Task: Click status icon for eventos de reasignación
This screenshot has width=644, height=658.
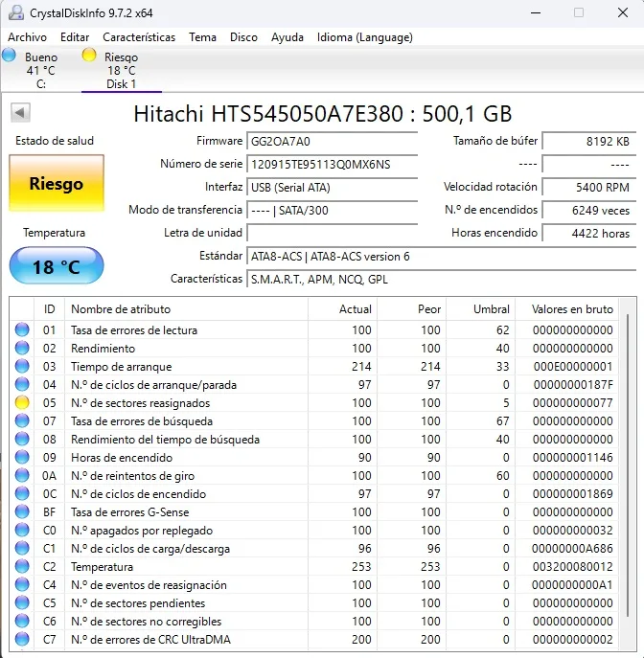Action: pos(22,584)
